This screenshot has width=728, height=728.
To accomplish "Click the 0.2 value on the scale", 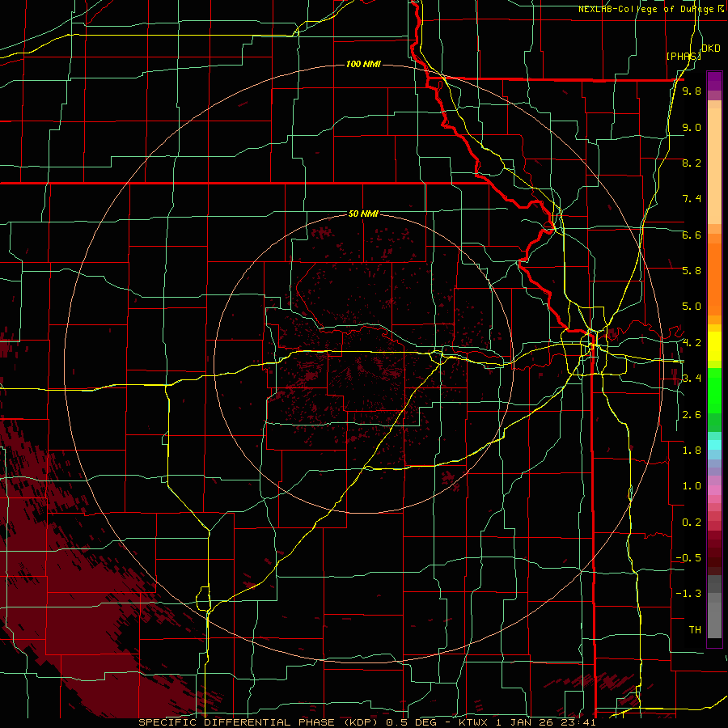I will point(692,523).
